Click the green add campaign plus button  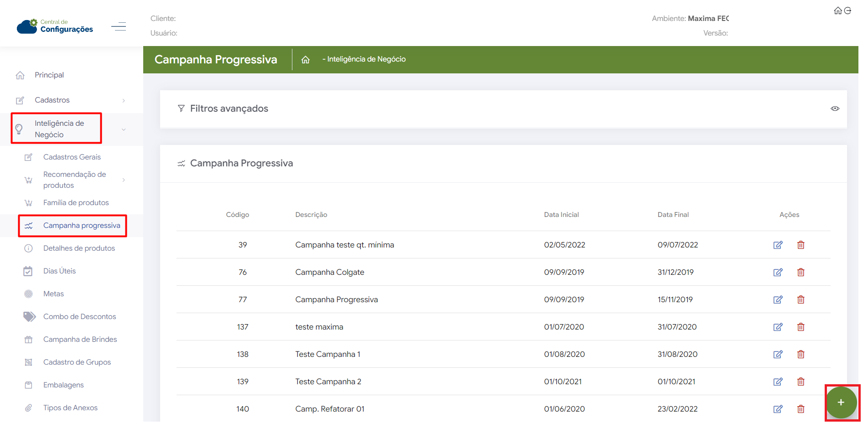pyautogui.click(x=841, y=402)
